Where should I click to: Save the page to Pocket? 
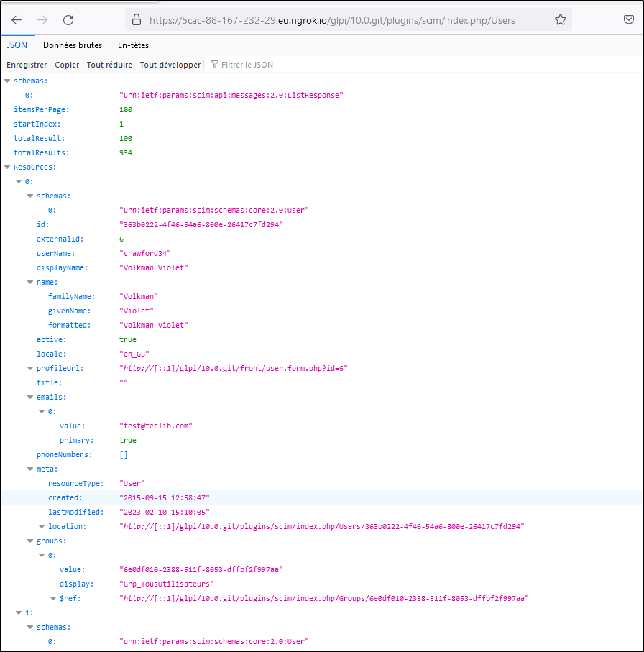(628, 19)
